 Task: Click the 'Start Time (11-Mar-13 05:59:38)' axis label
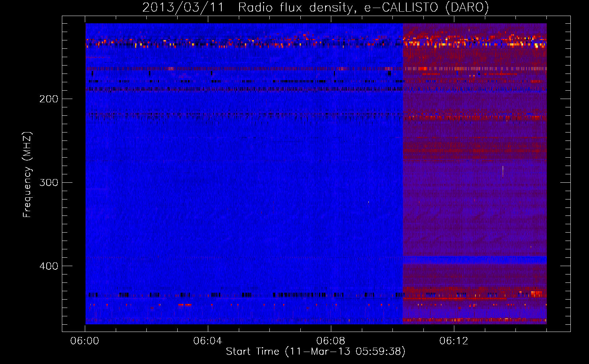(x=316, y=352)
